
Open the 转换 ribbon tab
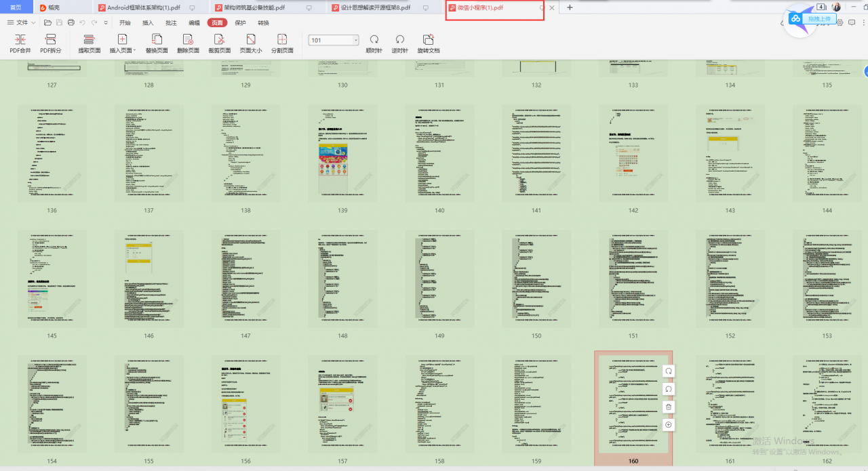(263, 22)
